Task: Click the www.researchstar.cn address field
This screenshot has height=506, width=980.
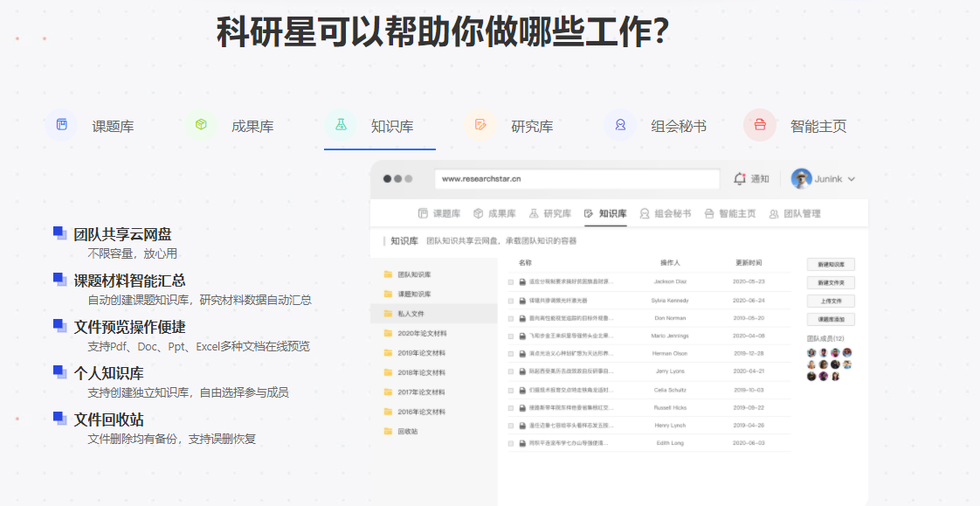Action: point(577,179)
